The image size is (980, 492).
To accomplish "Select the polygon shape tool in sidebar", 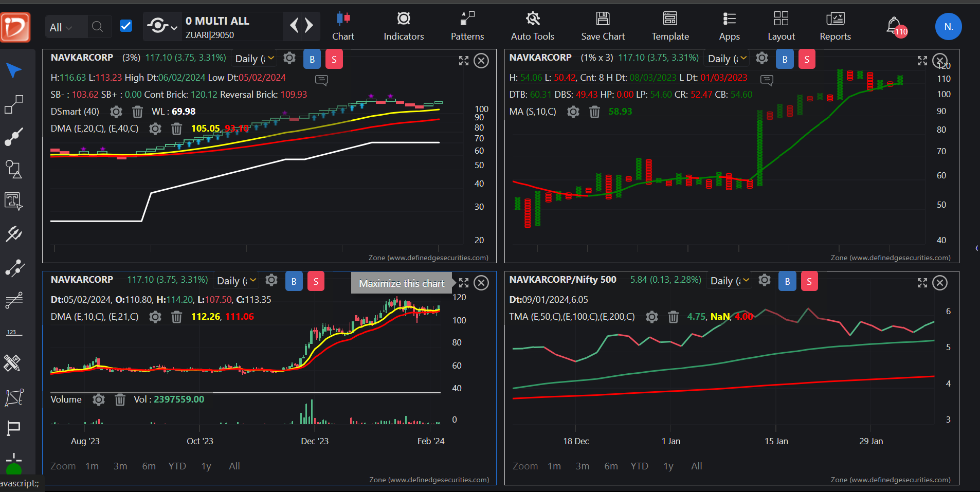I will pos(14,396).
